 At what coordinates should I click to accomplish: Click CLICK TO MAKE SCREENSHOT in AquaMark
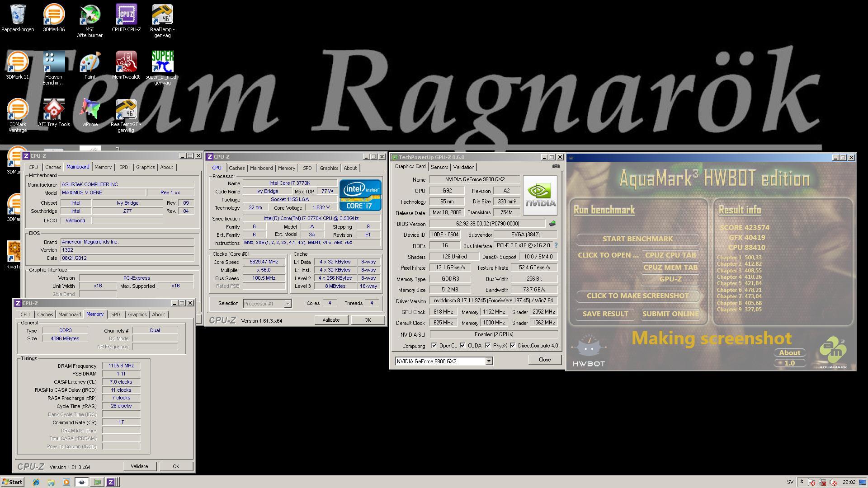tap(637, 296)
